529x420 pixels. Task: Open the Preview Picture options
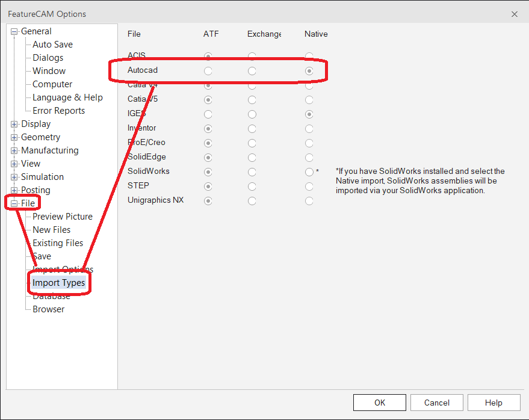[62, 216]
